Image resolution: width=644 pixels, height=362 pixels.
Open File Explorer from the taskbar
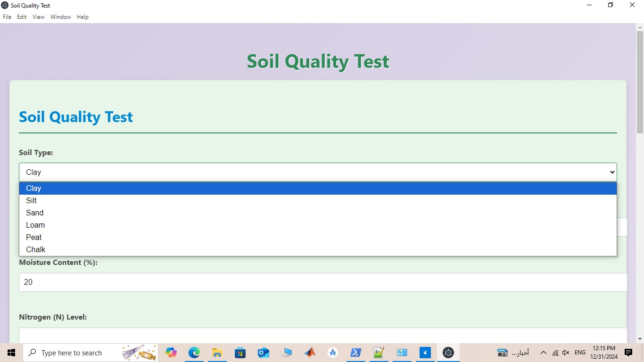(217, 353)
